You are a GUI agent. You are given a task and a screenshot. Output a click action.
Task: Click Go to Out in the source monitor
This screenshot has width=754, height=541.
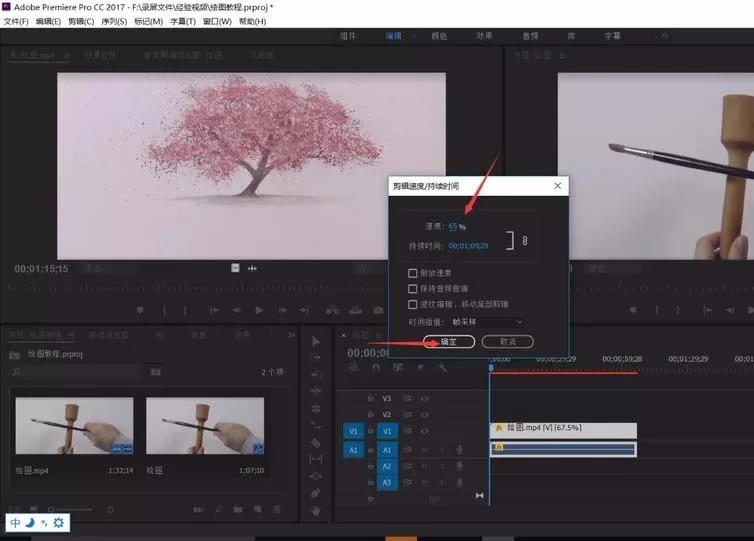(x=304, y=310)
